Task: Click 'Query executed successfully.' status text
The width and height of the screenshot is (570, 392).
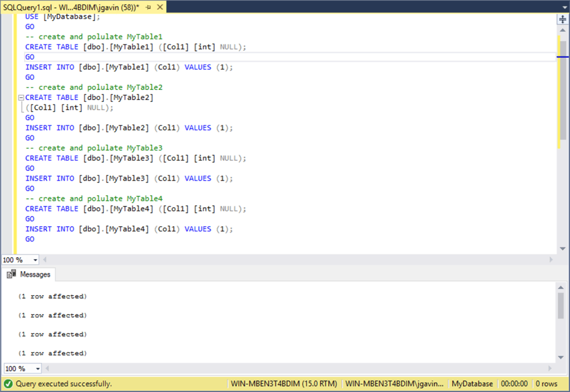Action: coord(63,384)
